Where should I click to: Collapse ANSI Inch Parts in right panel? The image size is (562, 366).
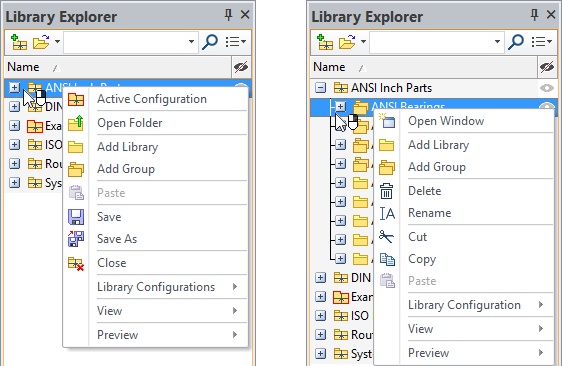point(320,88)
